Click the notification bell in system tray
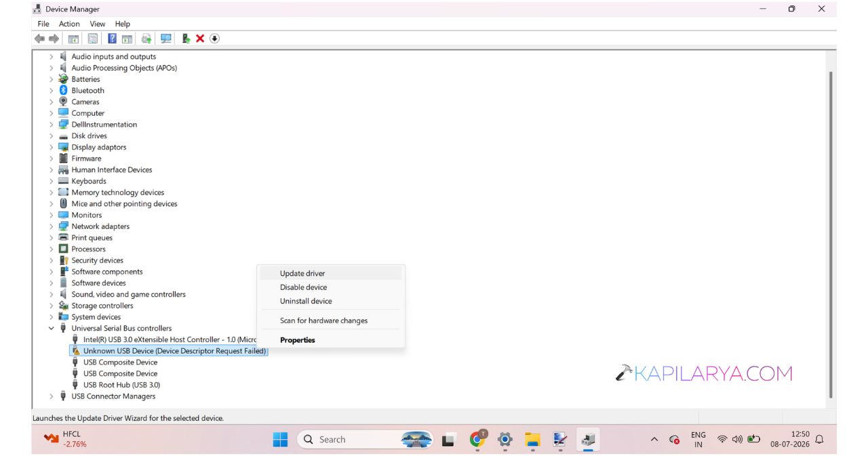The height and width of the screenshot is (456, 868). 819,440
